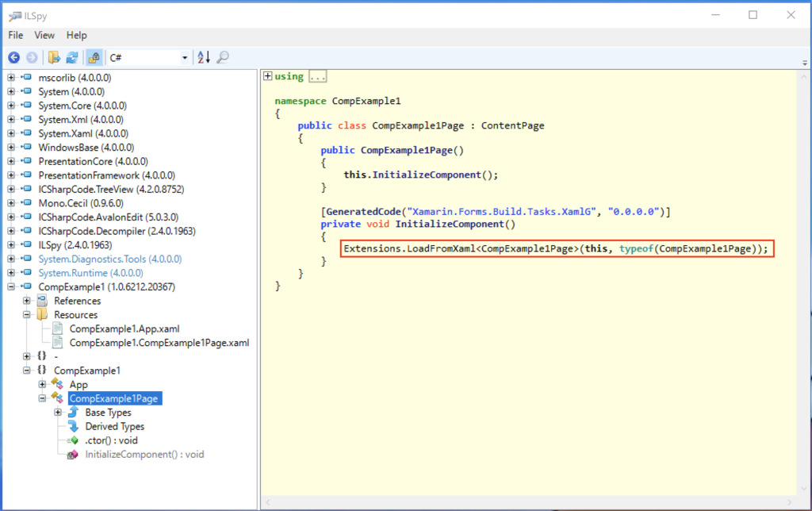Click the Base Types arrow icon

74,412
